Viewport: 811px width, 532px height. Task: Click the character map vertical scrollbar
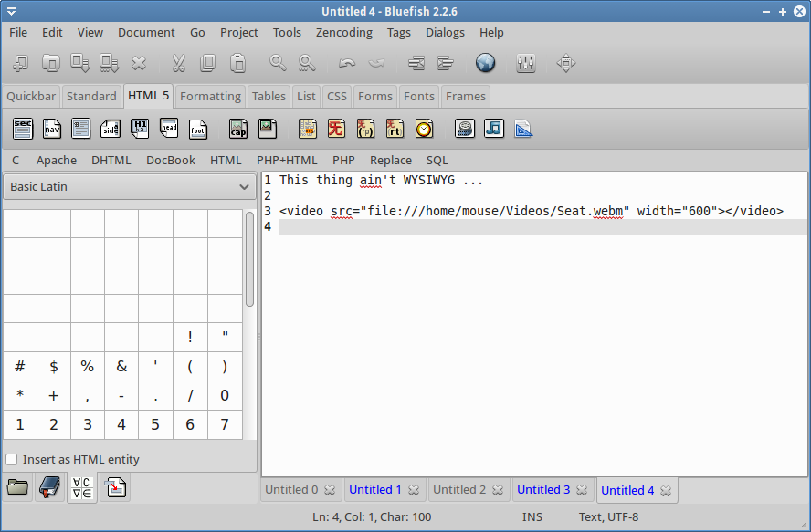coord(249,258)
